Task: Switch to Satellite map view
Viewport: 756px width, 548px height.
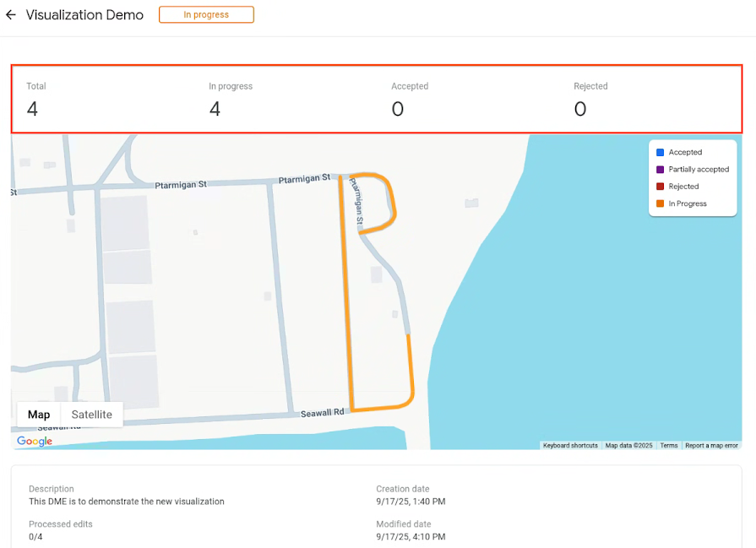Action: click(x=91, y=415)
